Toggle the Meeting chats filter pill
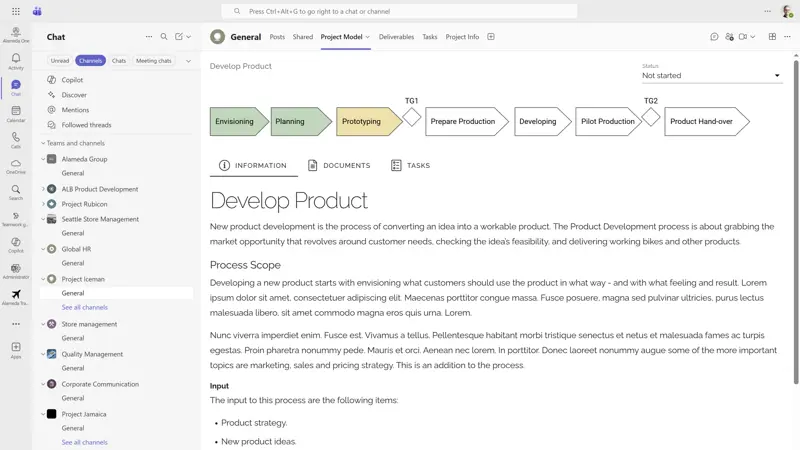800x450 pixels. (154, 61)
